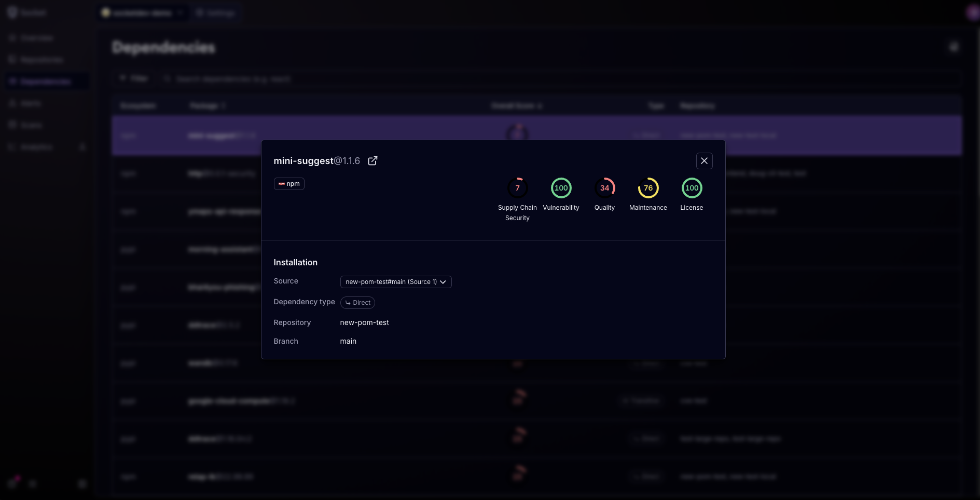Viewport: 980px width, 500px height.
Task: Open mini-suggest package page via external link icon
Action: coord(372,161)
